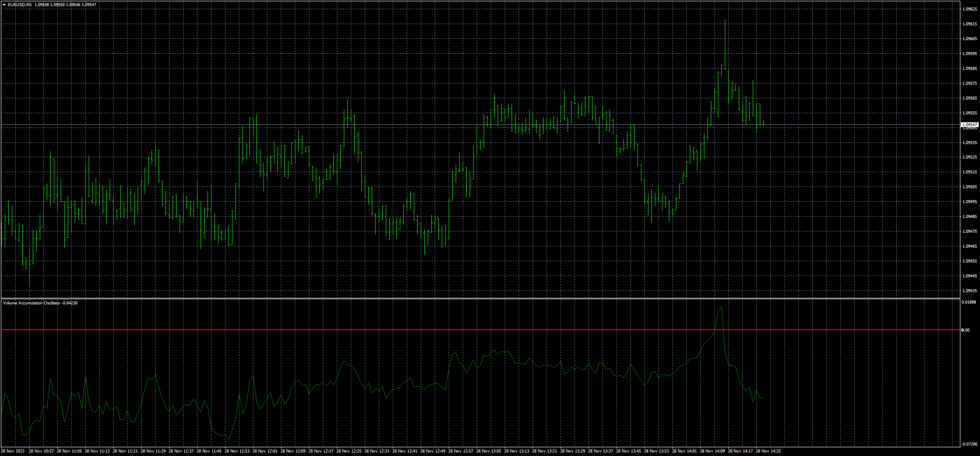Click price level 1.09615 on the price axis
The height and width of the screenshot is (456, 980).
tap(970, 24)
